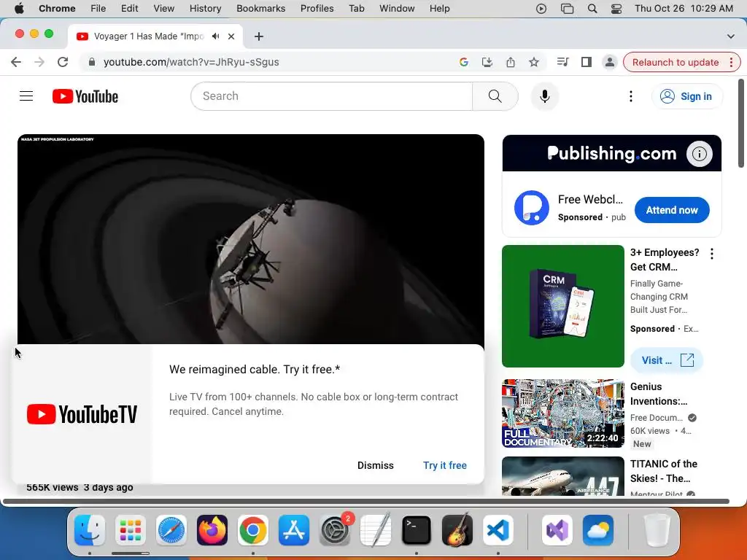Start voice search with microphone icon

click(x=544, y=96)
